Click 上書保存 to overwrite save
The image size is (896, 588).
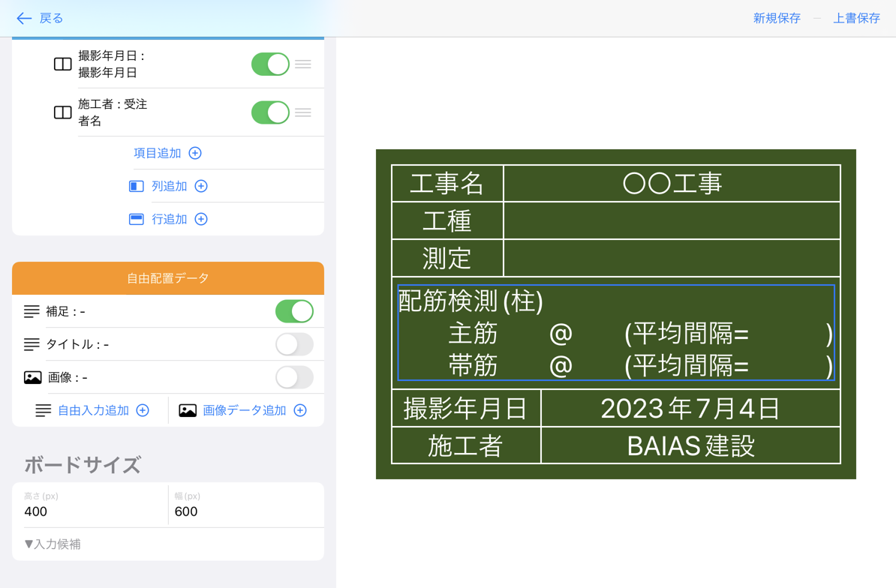coord(856,18)
